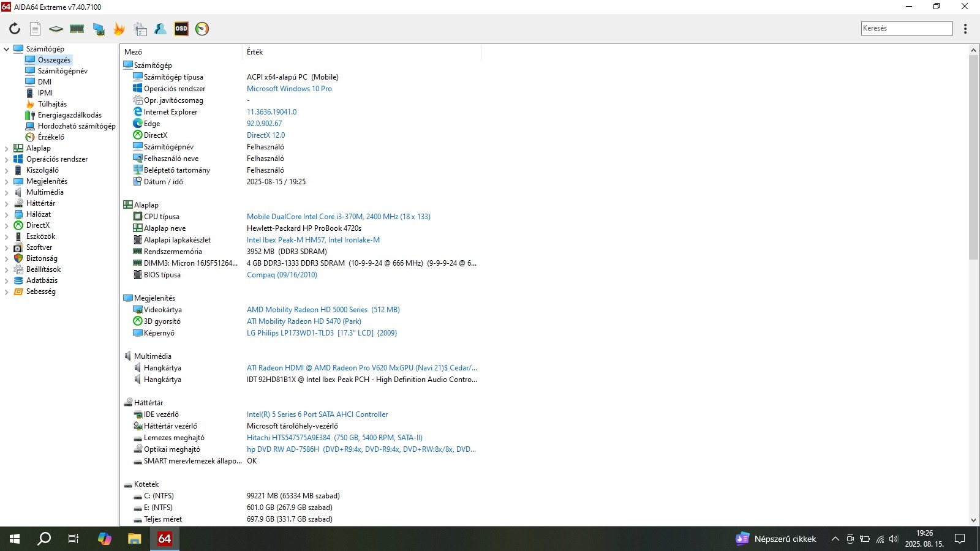Click the Népszerű cikkek taskbar widget
The height and width of the screenshot is (551, 980).
tap(776, 539)
